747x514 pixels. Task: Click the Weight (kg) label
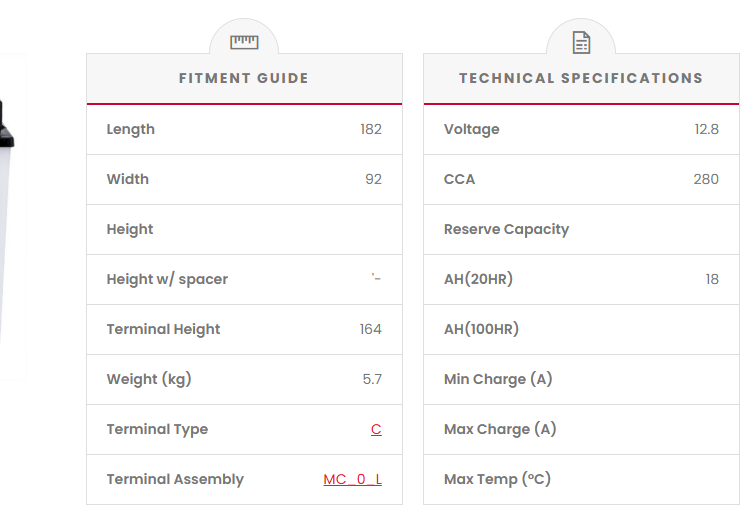point(149,379)
